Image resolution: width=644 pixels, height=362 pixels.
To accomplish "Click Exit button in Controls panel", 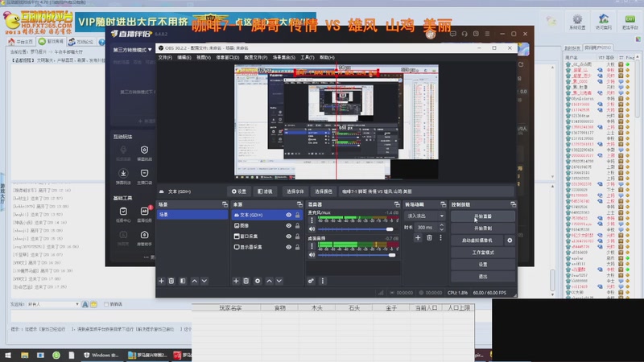I will pos(482,277).
